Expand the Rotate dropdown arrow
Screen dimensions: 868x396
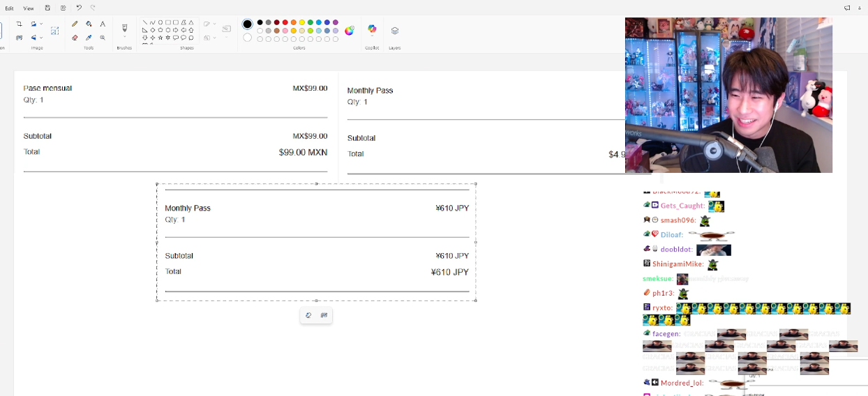tap(41, 24)
